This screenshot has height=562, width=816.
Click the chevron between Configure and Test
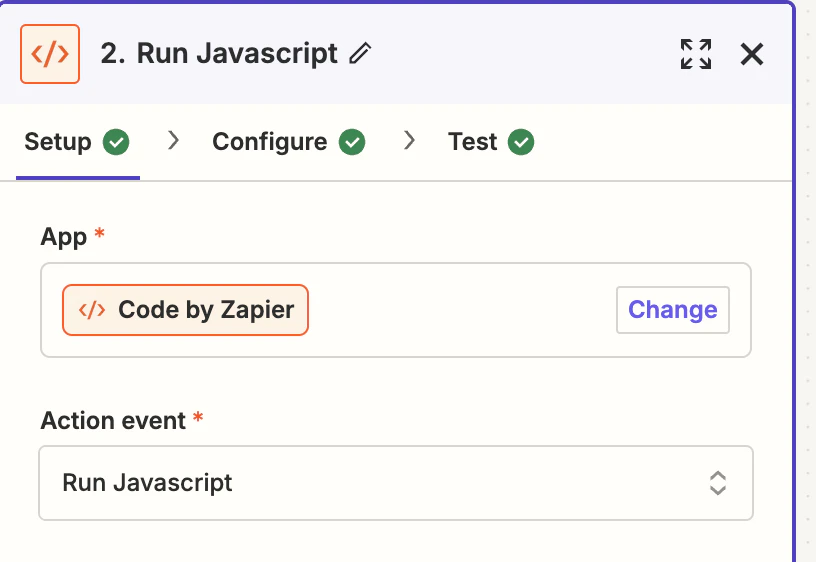pyautogui.click(x=410, y=140)
